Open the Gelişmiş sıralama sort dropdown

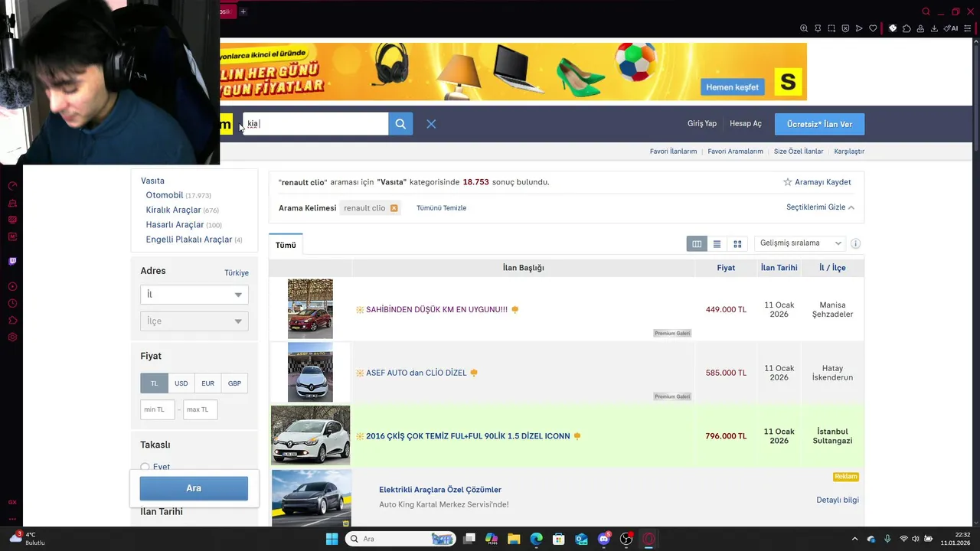[800, 243]
